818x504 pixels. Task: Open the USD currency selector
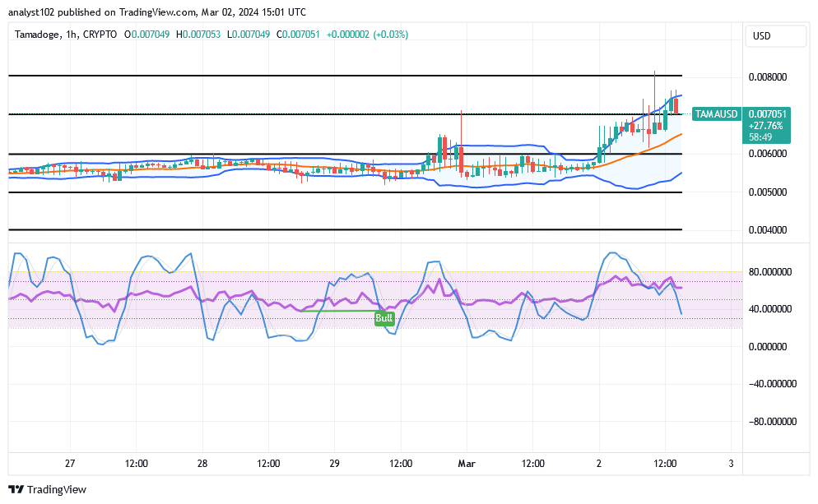(x=776, y=36)
